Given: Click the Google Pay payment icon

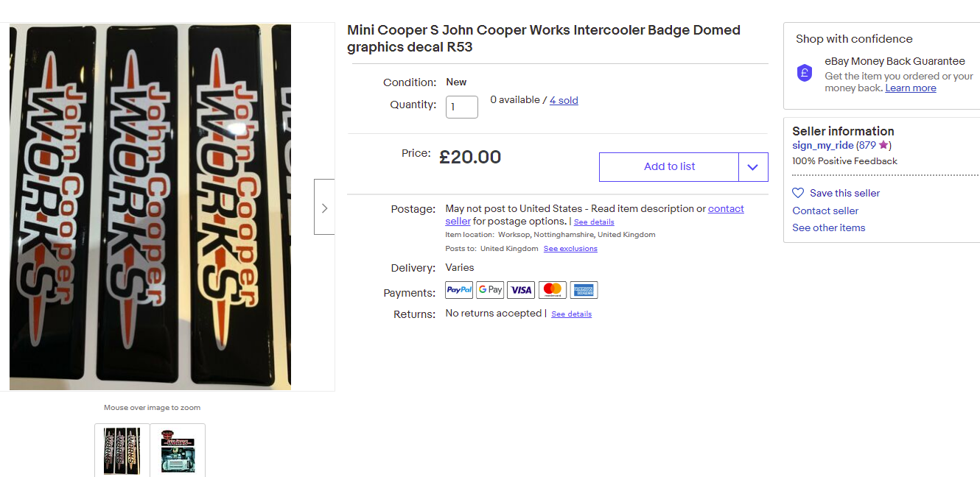Looking at the screenshot, I should [490, 290].
